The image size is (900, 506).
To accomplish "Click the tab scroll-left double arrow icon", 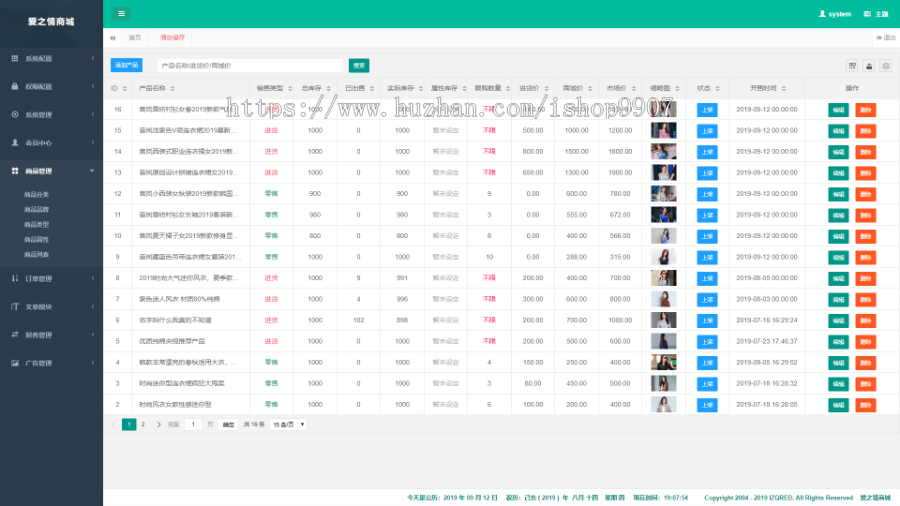I will [112, 38].
